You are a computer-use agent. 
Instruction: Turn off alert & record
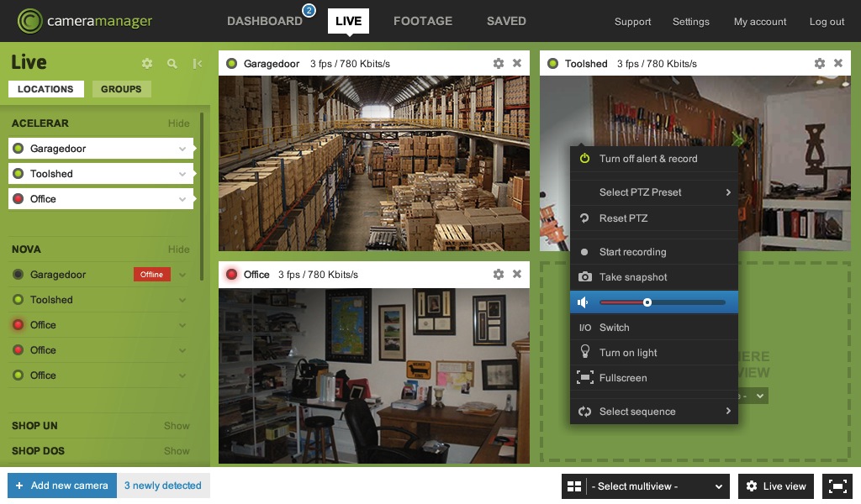tap(647, 159)
